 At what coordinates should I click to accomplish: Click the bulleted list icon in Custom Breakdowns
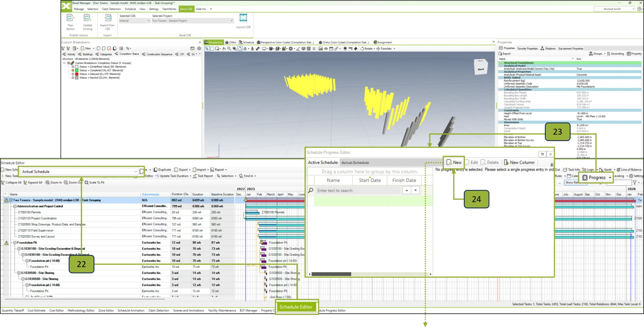(121, 48)
